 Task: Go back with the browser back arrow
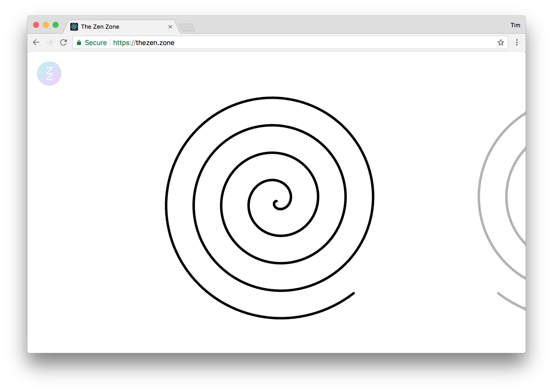36,43
